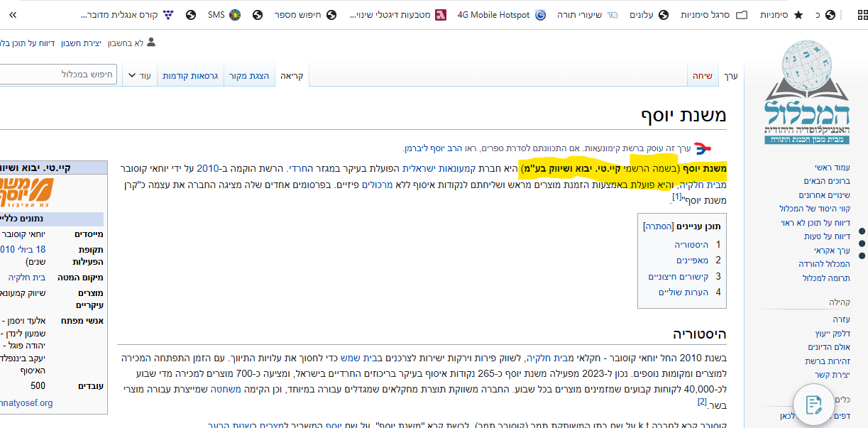Image resolution: width=868 pixels, height=428 pixels.
Task: Open the floating pencil edit button
Action: pyautogui.click(x=813, y=404)
